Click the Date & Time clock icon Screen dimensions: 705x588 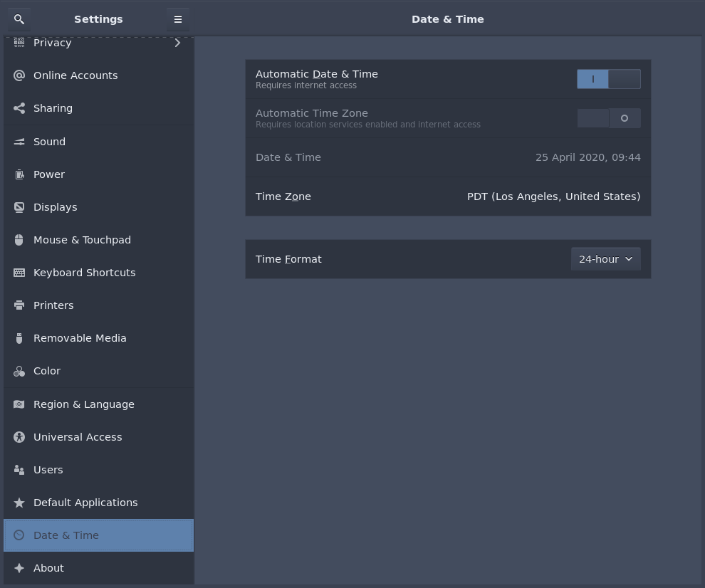point(19,535)
